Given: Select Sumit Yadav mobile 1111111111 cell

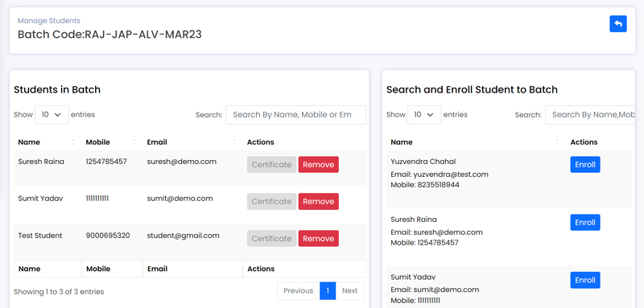Looking at the screenshot, I should [97, 199].
